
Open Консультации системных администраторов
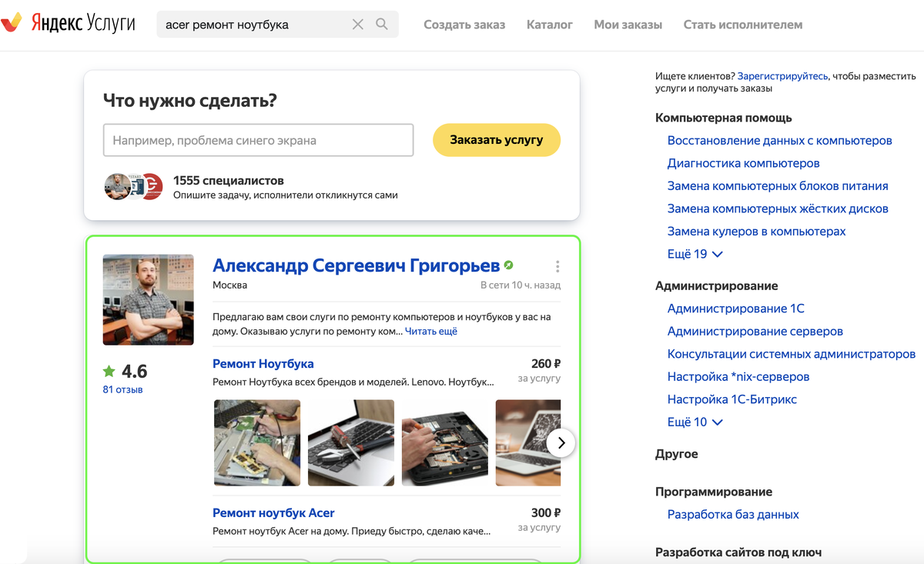pyautogui.click(x=792, y=354)
